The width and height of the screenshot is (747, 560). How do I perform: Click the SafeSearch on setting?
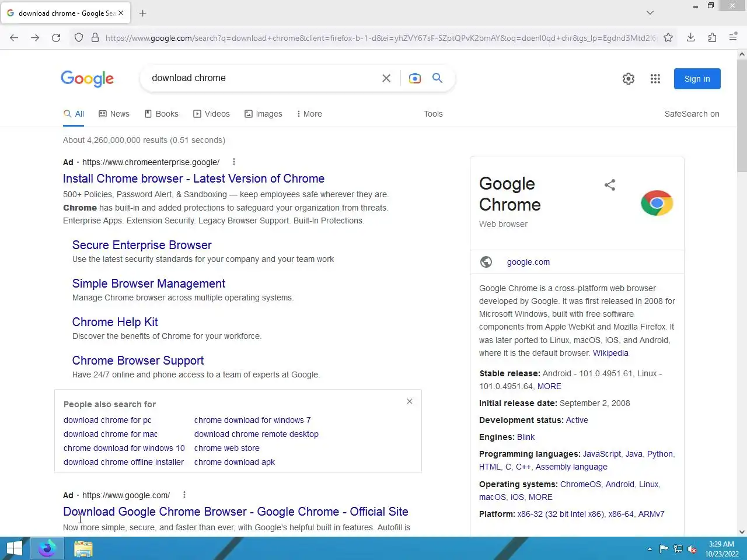click(692, 114)
